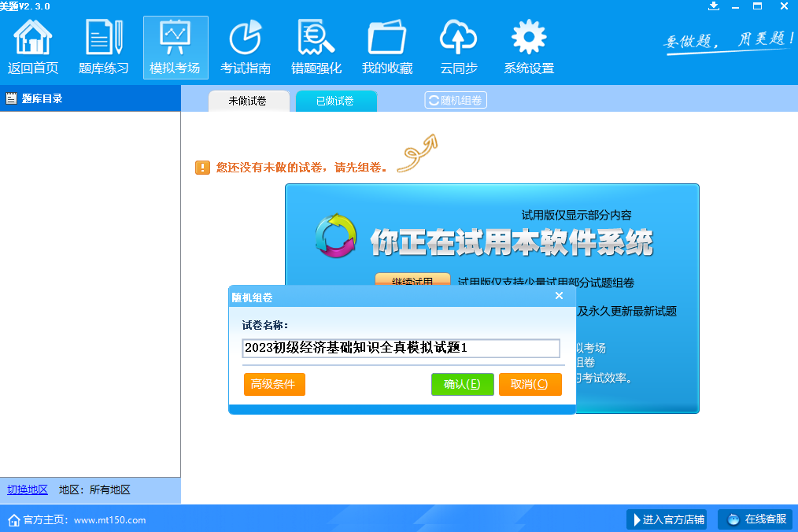Go back via 返回首页 home icon
This screenshot has height=532, width=798.
(x=33, y=47)
